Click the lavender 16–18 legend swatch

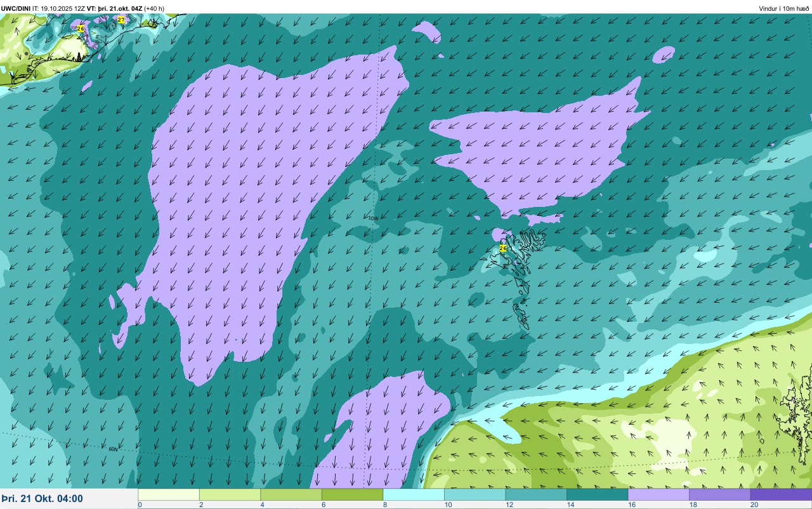(x=658, y=494)
